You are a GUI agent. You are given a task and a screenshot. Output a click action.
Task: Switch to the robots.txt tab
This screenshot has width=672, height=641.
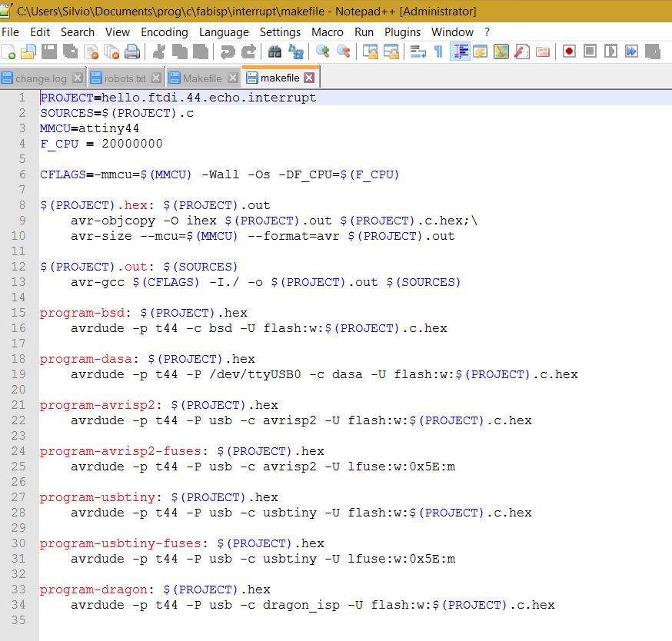(x=125, y=78)
